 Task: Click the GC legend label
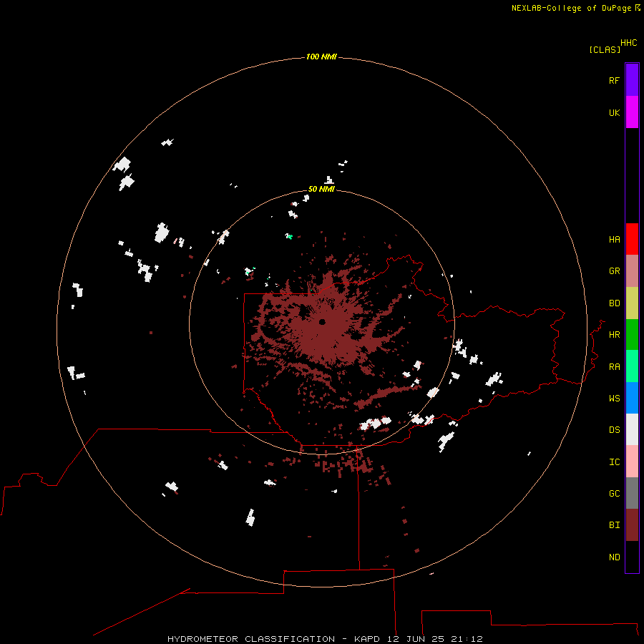point(614,493)
